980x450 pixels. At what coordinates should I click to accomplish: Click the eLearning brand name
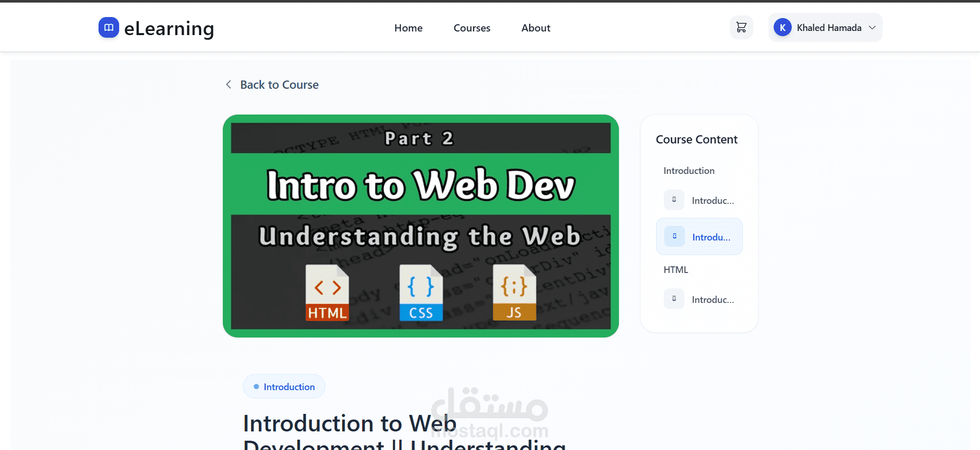tap(169, 28)
